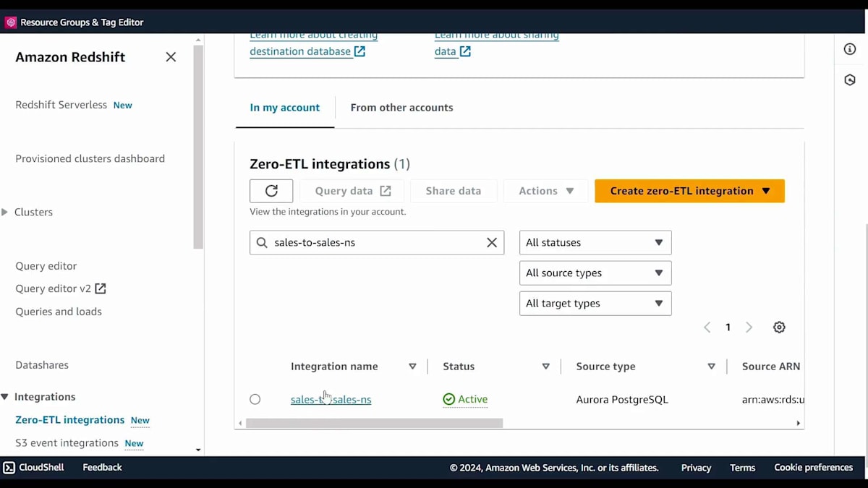868x488 pixels.
Task: Expand the Clusters navigation section
Action: [5, 213]
